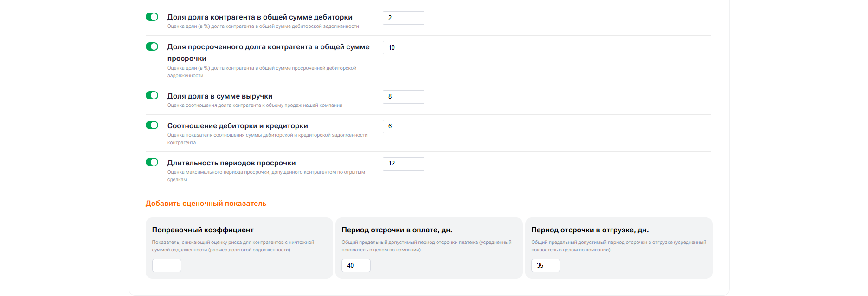
Task: Click the 'Поправочный коэффициент' card heading
Action: [203, 230]
